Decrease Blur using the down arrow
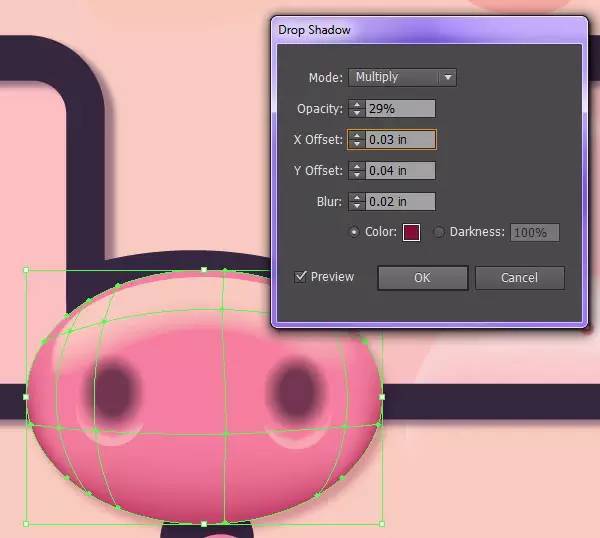This screenshot has width=600, height=538. (x=357, y=206)
